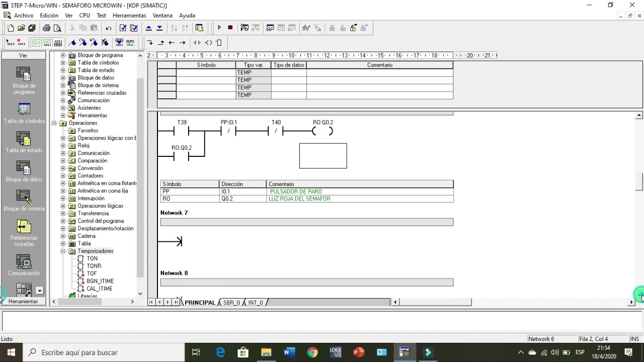Toggle a bookmark on the network
The width and height of the screenshot is (644, 362).
[72, 43]
